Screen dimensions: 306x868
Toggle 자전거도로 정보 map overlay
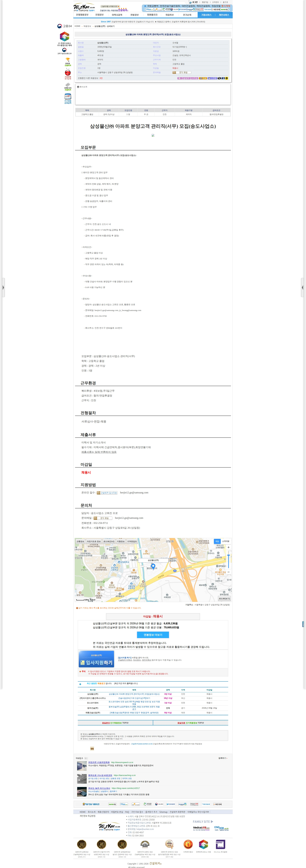(x=94, y=542)
